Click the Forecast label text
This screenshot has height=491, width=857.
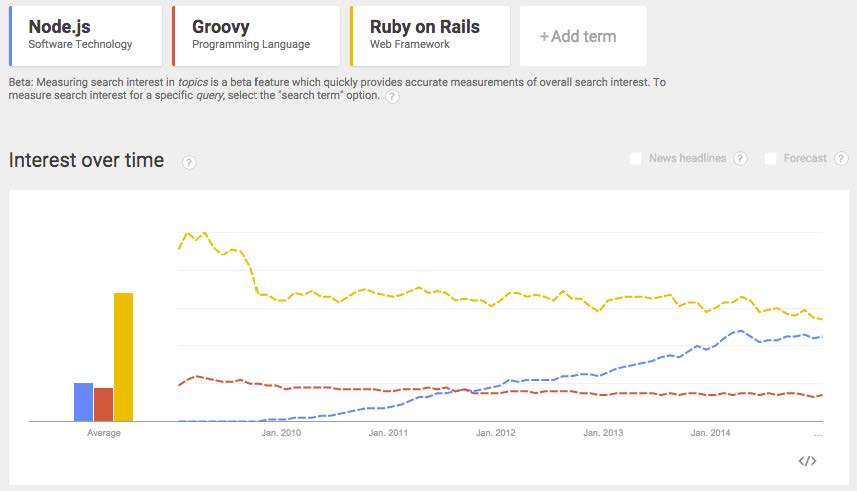click(x=805, y=159)
